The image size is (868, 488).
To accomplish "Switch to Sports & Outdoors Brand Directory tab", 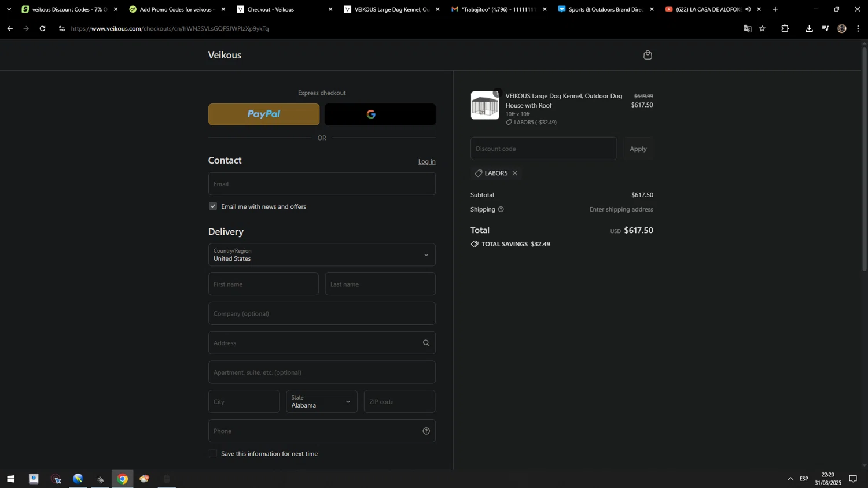I will point(605,9).
